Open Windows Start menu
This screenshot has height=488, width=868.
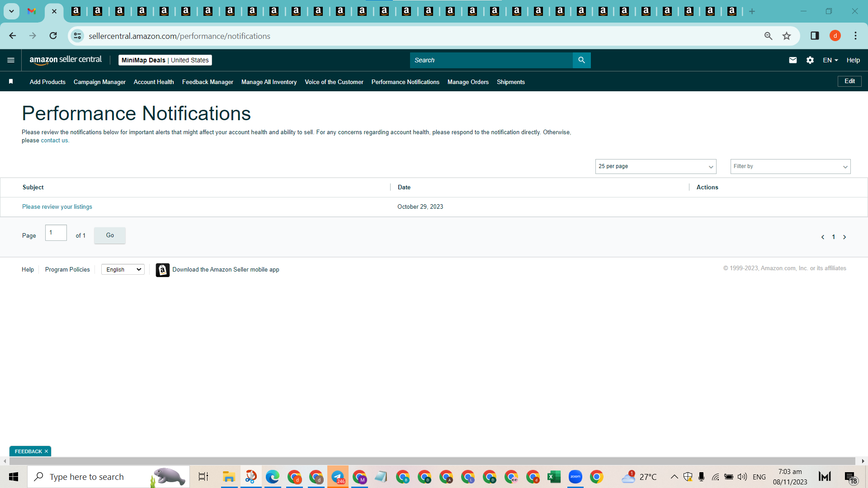(x=14, y=477)
